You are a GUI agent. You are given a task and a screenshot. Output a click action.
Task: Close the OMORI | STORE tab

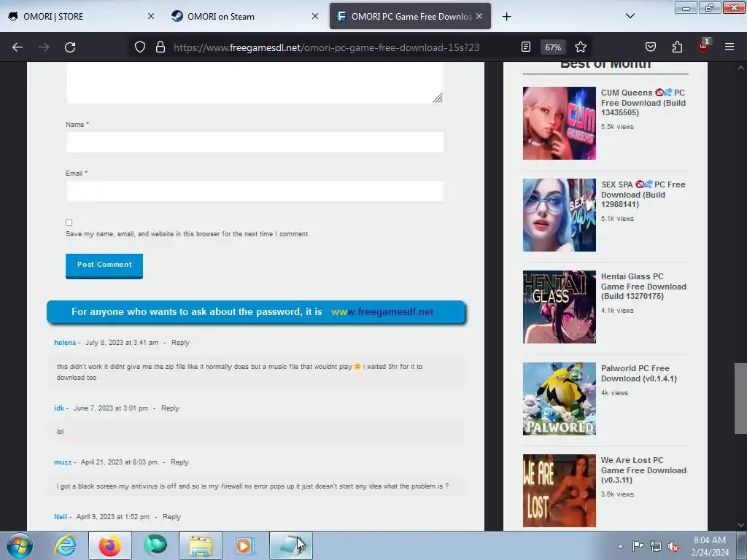tap(150, 16)
